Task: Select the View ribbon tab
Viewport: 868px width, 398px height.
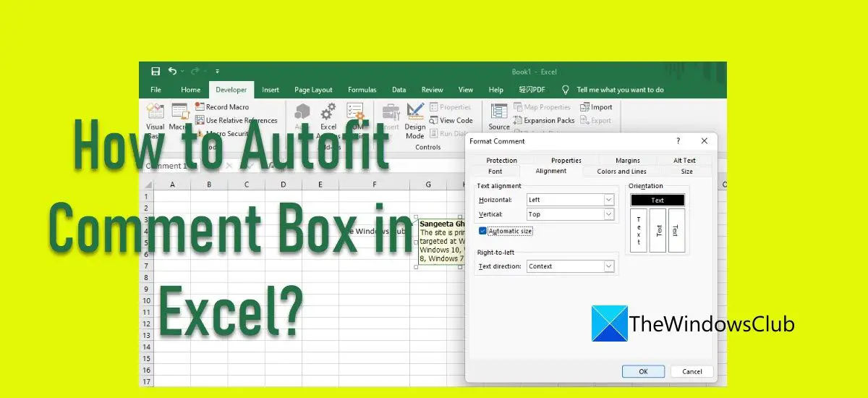Action: pos(466,90)
